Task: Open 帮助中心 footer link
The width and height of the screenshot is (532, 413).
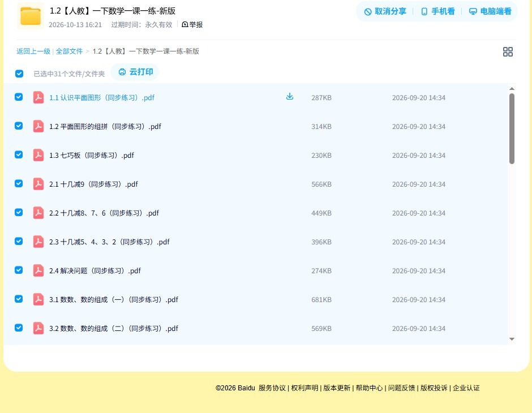Action: [369, 388]
